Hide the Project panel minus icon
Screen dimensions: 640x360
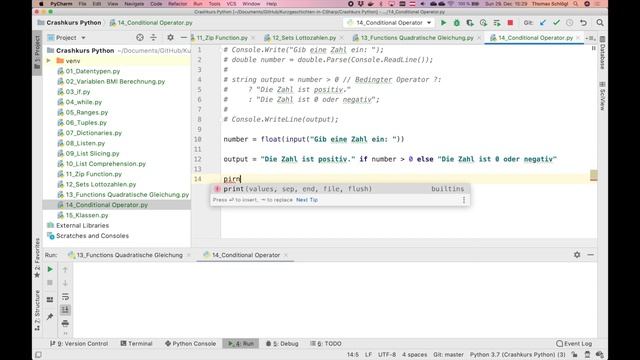tap(183, 38)
